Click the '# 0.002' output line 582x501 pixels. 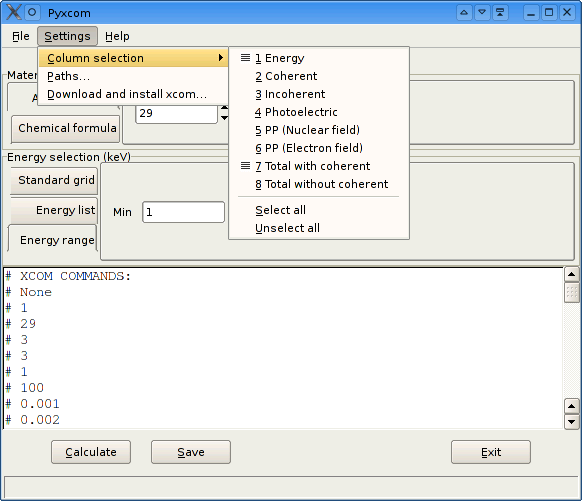33,420
